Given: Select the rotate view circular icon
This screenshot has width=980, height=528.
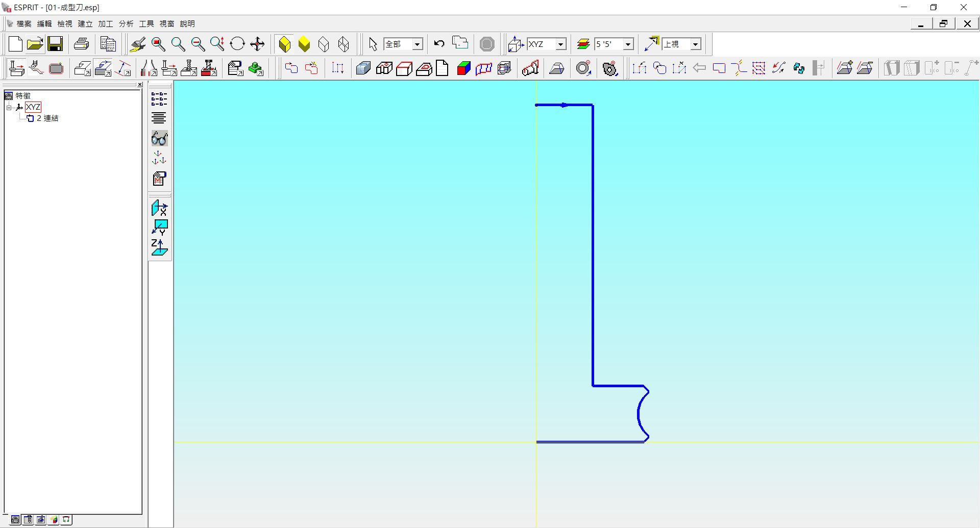Looking at the screenshot, I should tap(237, 44).
